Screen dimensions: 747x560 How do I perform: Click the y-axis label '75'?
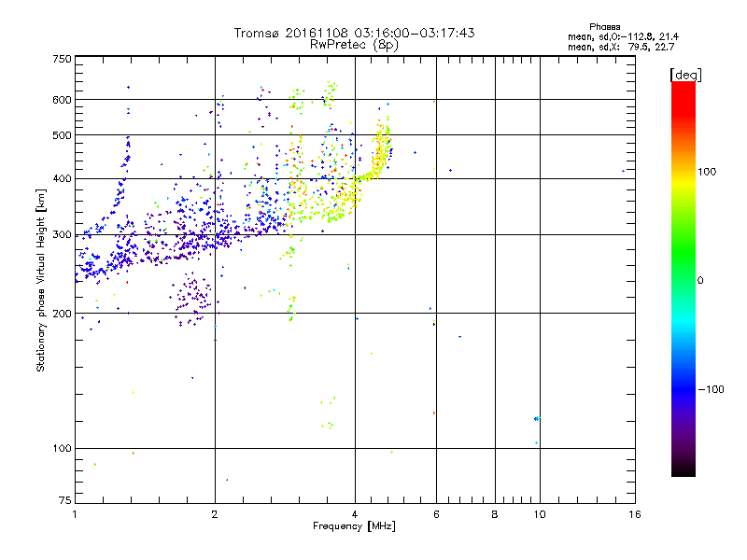(65, 500)
